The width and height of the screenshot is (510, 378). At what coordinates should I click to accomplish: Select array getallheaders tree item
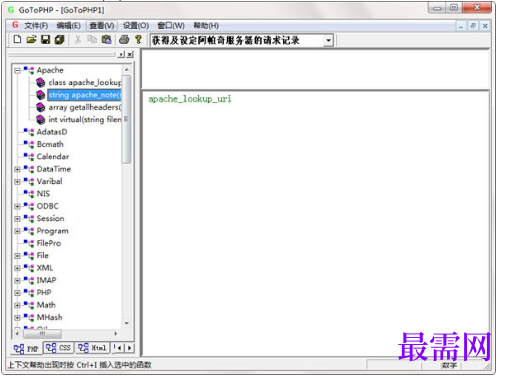tap(85, 107)
